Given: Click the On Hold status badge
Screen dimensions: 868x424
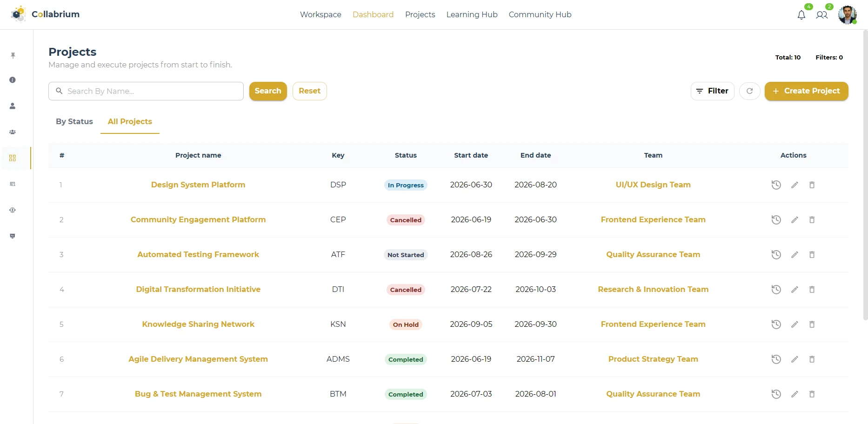Looking at the screenshot, I should click(406, 325).
